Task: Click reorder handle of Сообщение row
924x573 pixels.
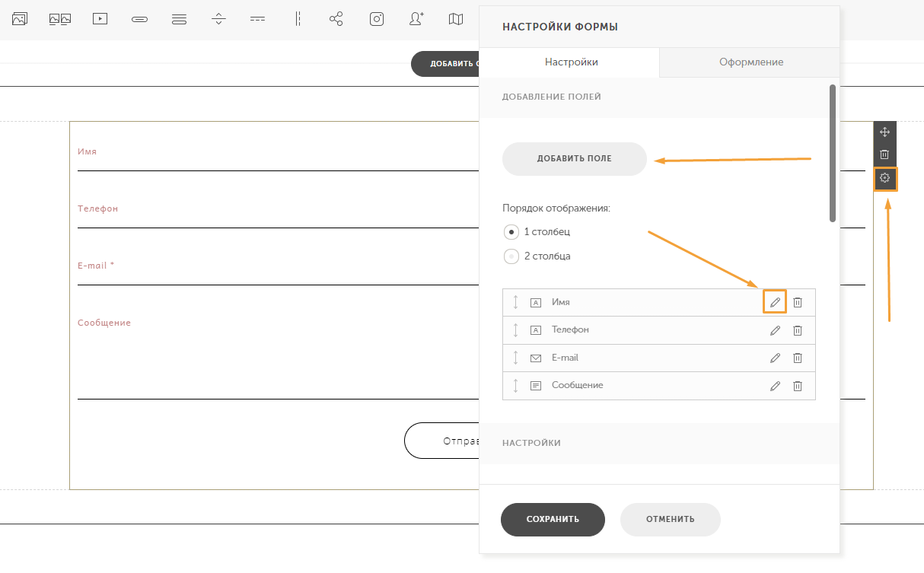Action: pyautogui.click(x=515, y=386)
